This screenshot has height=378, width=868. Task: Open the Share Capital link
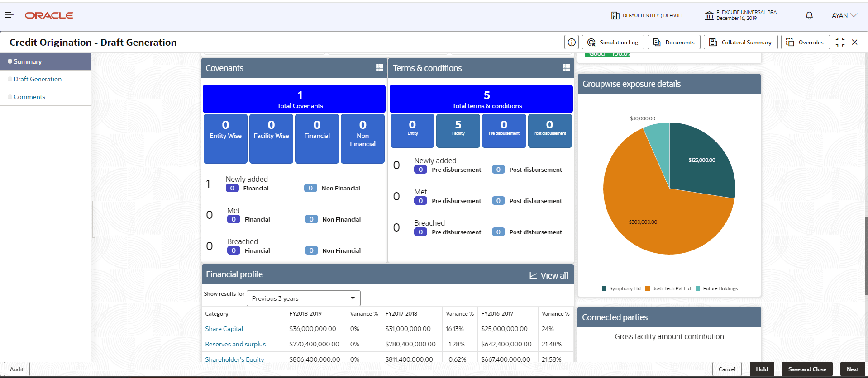click(x=224, y=329)
